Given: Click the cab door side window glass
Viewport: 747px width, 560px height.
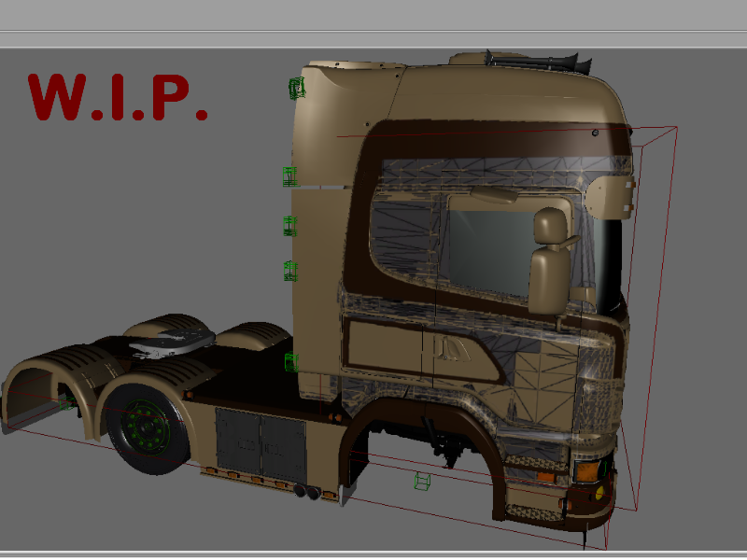Looking at the screenshot, I should (x=491, y=252).
